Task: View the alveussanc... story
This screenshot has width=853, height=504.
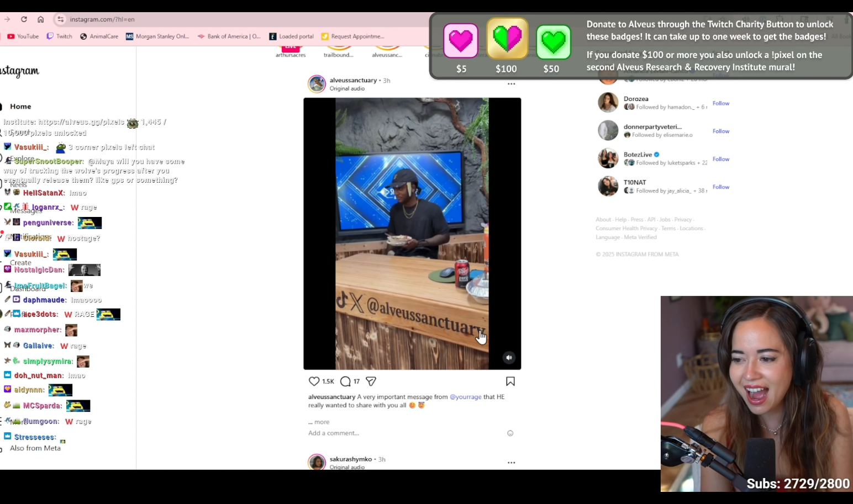Action: tap(387, 52)
